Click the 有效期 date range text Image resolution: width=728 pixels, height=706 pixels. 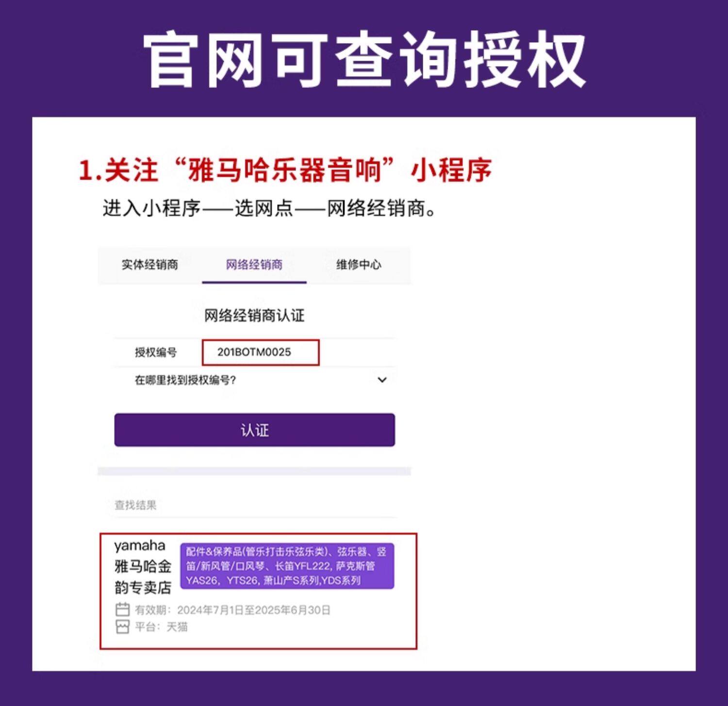point(233,610)
